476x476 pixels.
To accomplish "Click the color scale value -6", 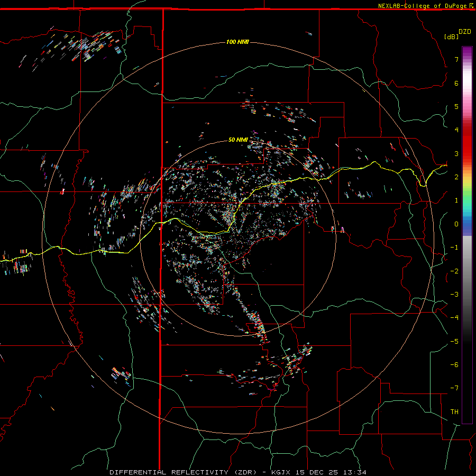I will [x=454, y=365].
